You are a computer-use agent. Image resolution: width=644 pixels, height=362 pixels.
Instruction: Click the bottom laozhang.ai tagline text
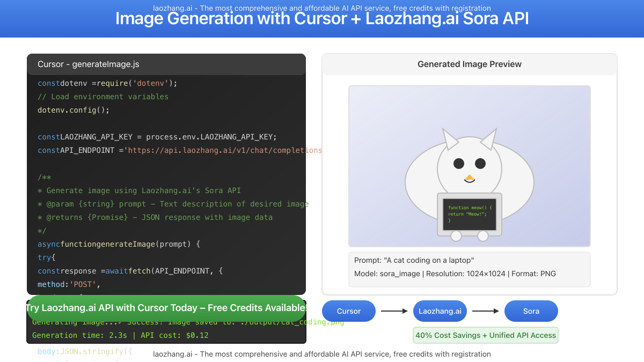tap(322, 354)
